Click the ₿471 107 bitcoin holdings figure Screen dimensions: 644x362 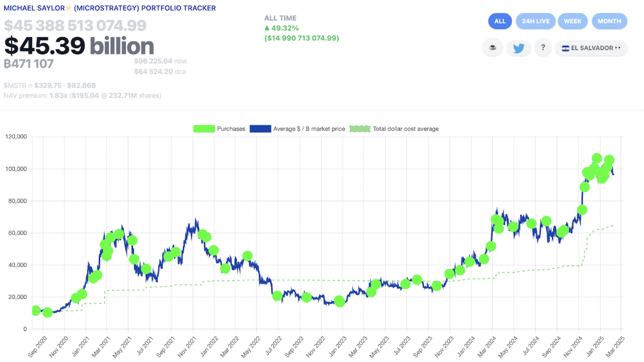point(29,64)
